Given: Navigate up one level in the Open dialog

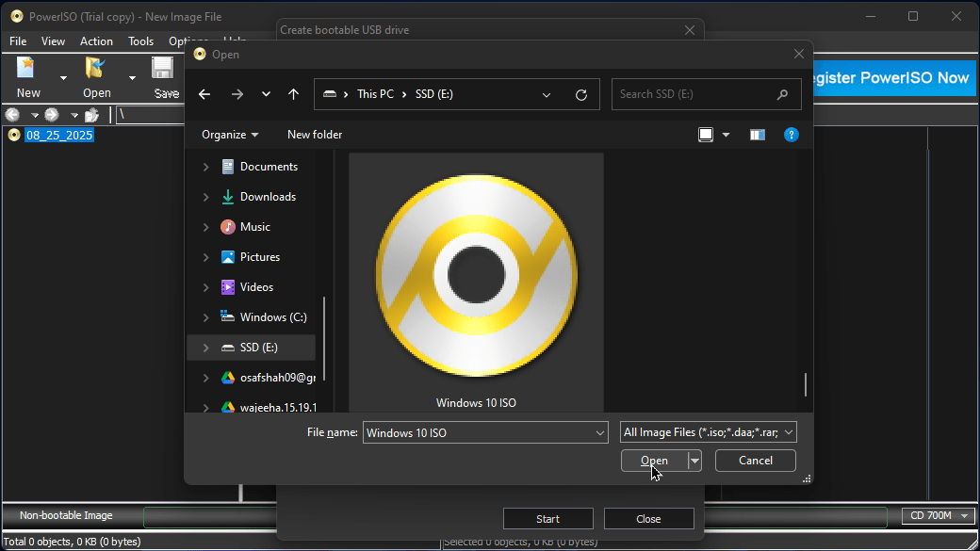Looking at the screenshot, I should (x=294, y=94).
